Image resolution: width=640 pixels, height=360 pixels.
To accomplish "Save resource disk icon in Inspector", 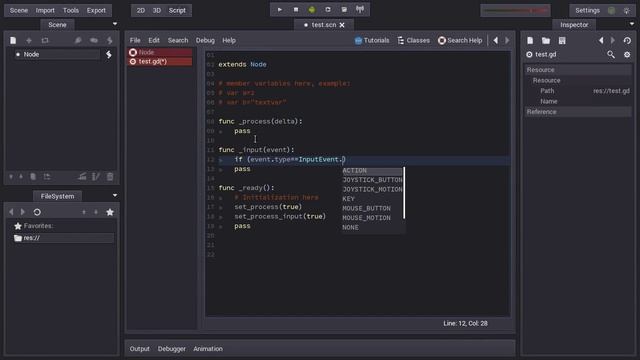I will (562, 40).
